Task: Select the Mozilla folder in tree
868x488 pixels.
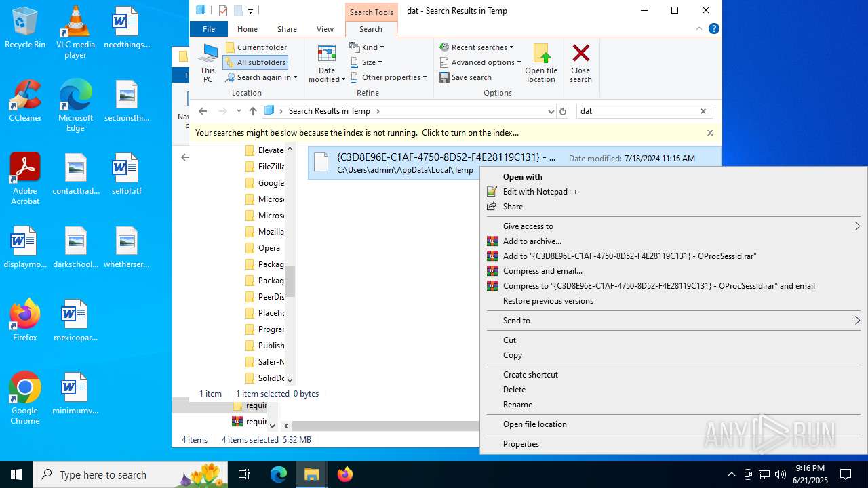Action: coord(264,232)
